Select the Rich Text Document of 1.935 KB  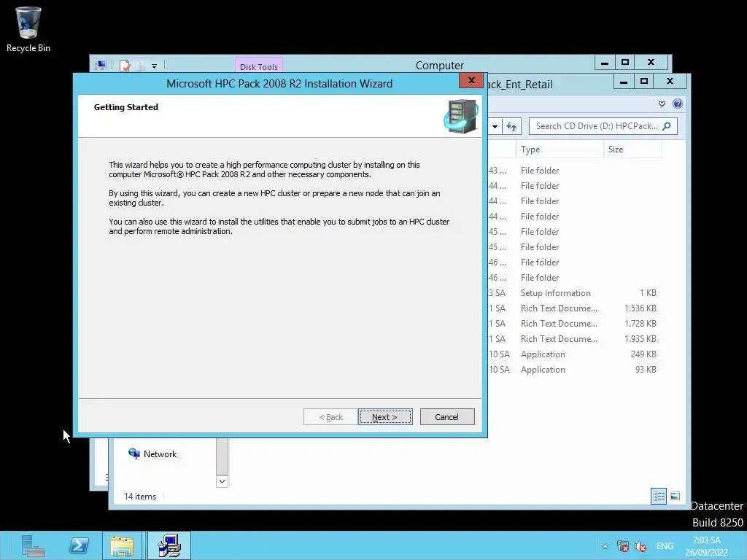[x=575, y=338]
